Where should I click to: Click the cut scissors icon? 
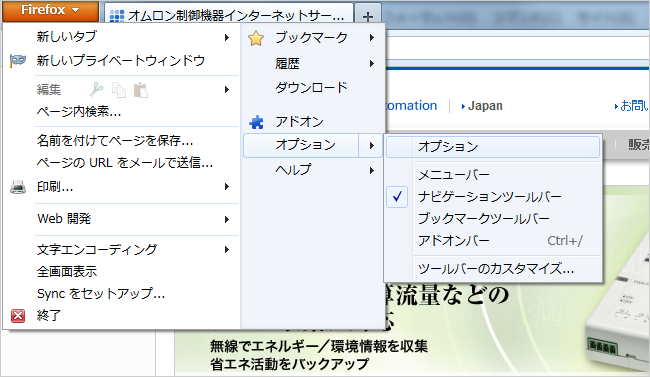96,90
